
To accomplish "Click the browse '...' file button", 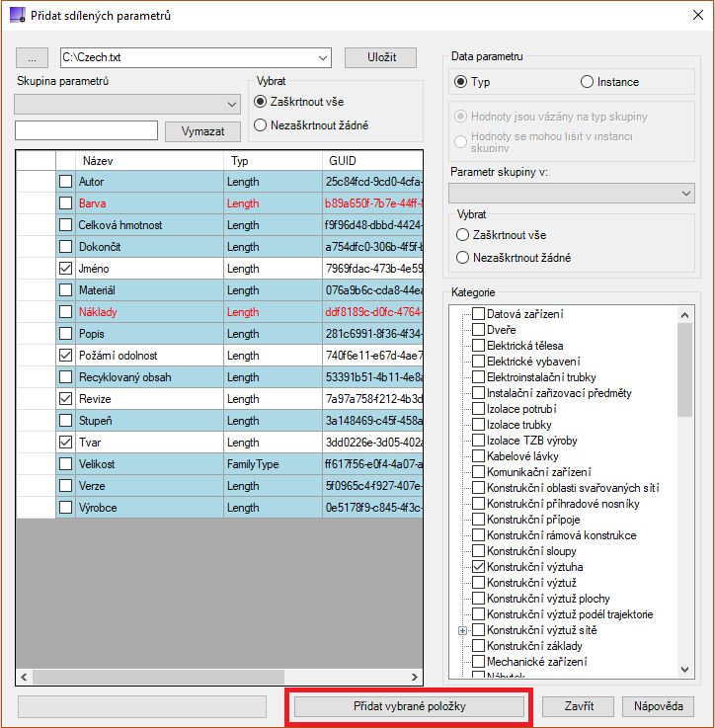I will (x=32, y=58).
